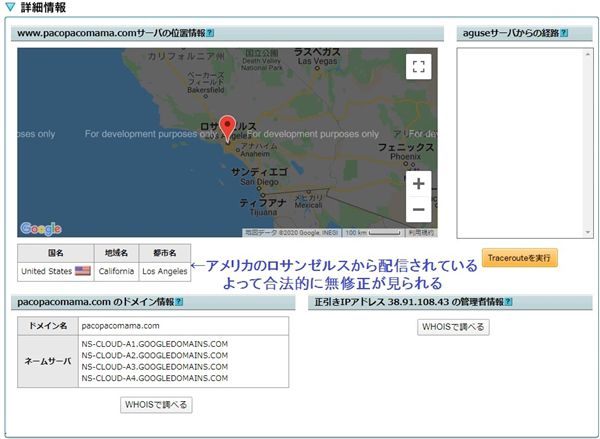
Task: Click the ネームサーバ row header
Action: click(x=48, y=361)
